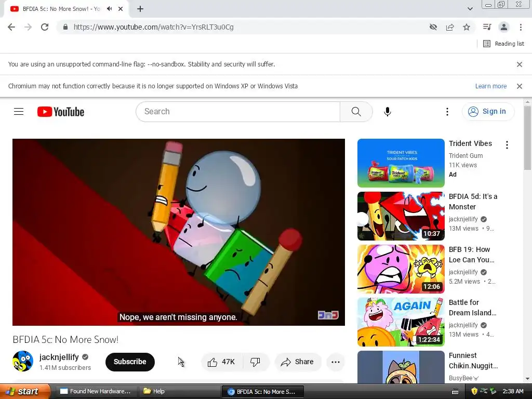Open Trident Vibes ad thumbnail
Viewport: 532px width, 399px height.
(x=401, y=163)
